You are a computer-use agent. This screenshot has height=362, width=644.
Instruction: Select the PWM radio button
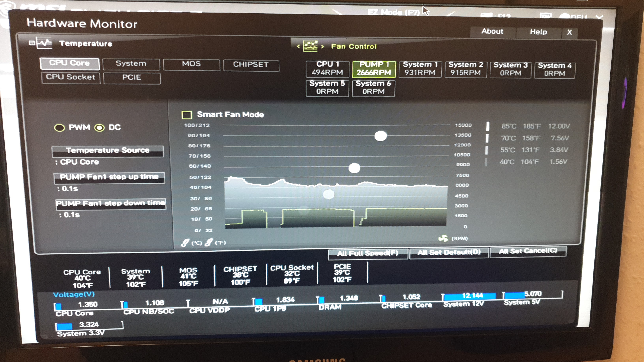click(60, 128)
